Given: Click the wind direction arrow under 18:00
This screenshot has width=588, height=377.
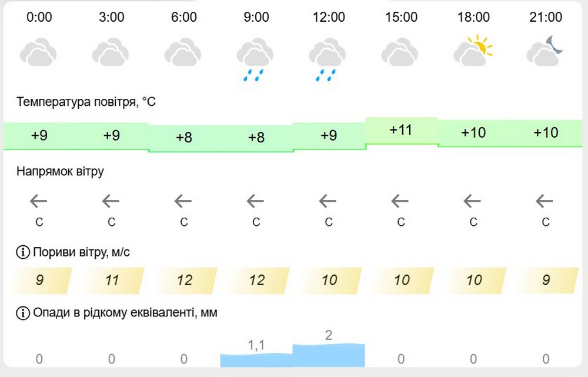Looking at the screenshot, I should 472,202.
